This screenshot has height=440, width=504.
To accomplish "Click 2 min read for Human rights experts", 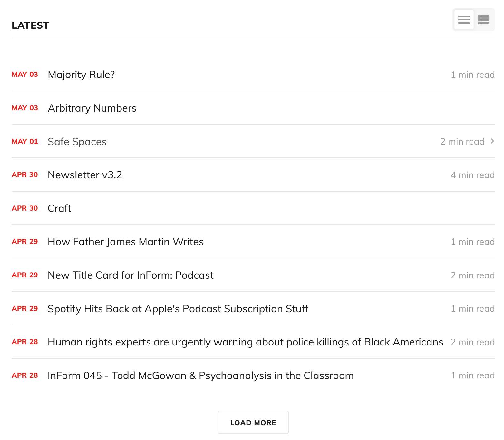I will click(473, 342).
